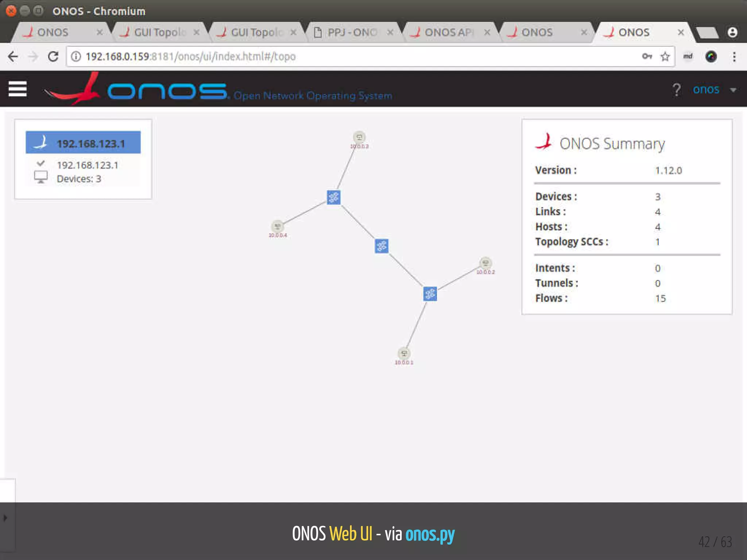This screenshot has height=560, width=747.
Task: Open the ONOS hamburger navigation menu
Action: pos(18,89)
